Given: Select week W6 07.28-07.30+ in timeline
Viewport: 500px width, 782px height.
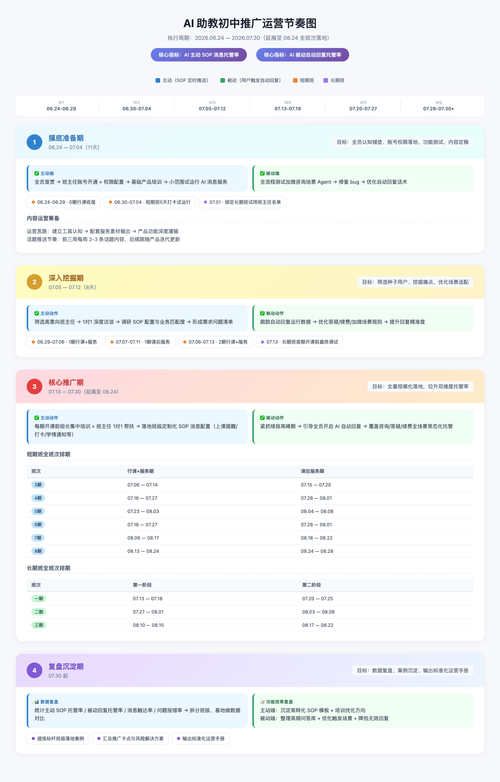Looking at the screenshot, I should (439, 106).
